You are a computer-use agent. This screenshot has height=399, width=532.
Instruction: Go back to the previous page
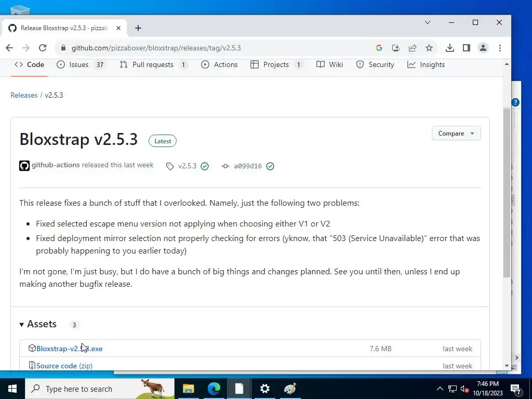point(9,48)
